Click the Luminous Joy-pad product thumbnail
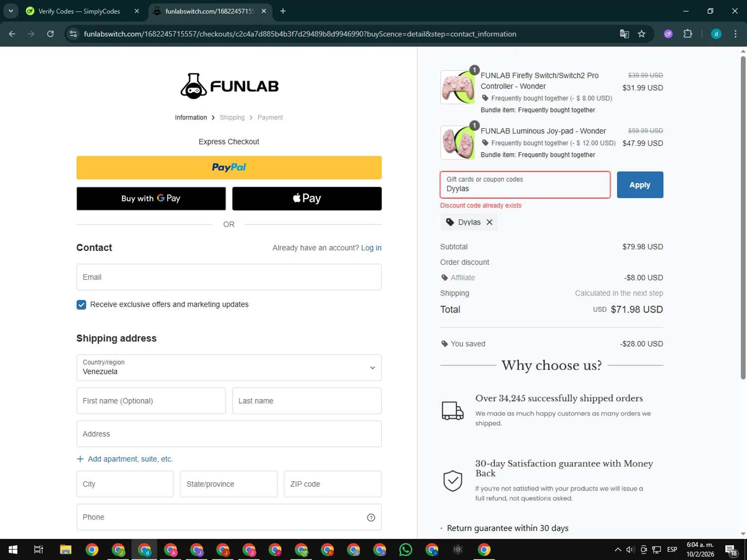 pyautogui.click(x=458, y=142)
